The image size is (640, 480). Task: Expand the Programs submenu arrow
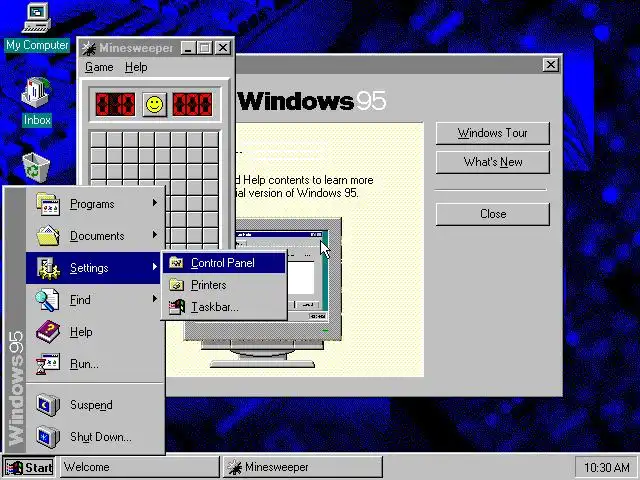[155, 203]
